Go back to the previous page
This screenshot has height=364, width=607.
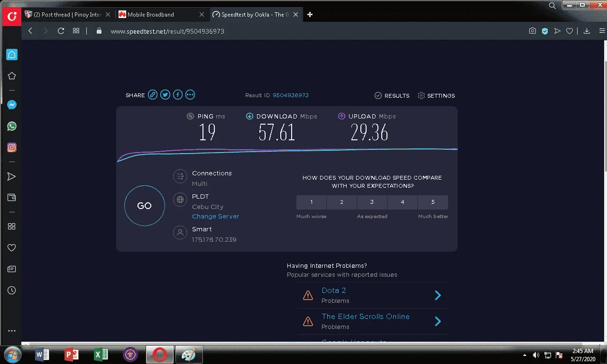point(30,31)
